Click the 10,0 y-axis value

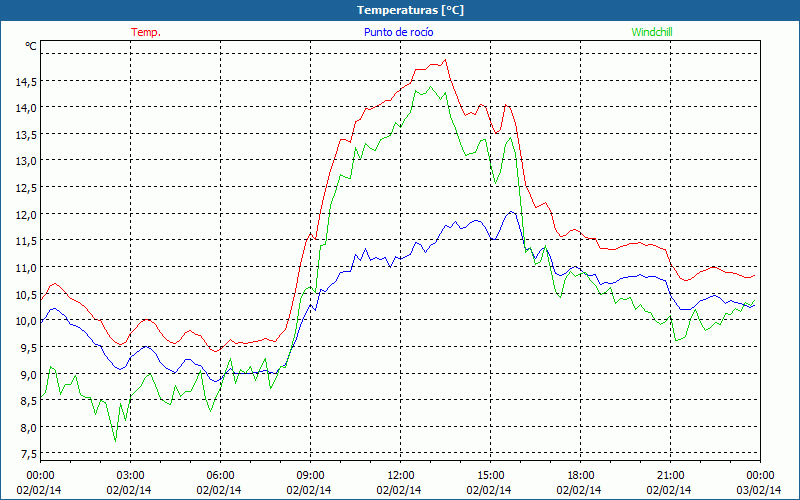point(26,321)
